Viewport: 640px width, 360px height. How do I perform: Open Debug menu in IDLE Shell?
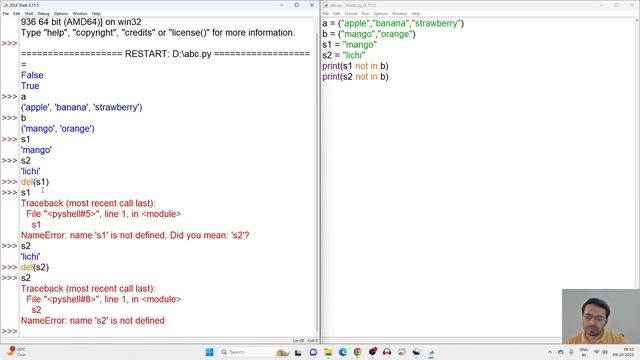click(43, 13)
